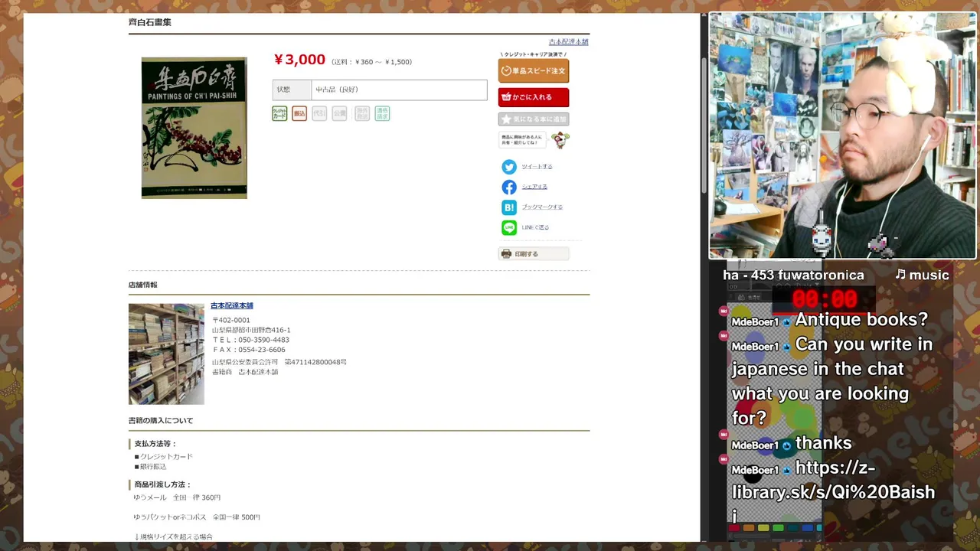
Task: Click the 商品引渡し方法 subheading
Action: (x=162, y=485)
